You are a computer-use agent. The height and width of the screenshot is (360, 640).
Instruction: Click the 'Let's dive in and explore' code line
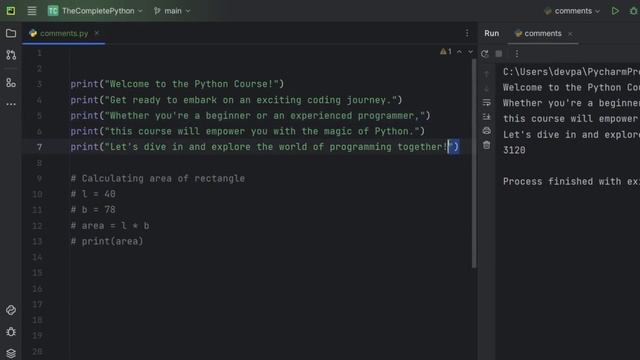264,147
